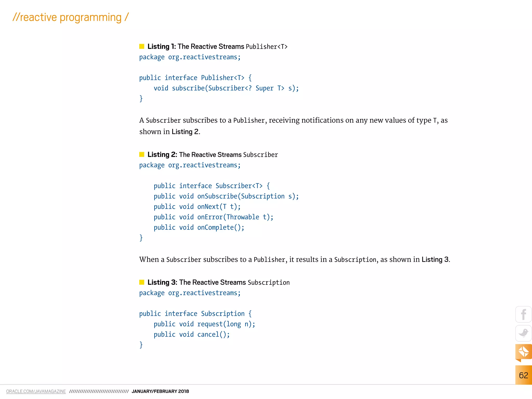Click the yellow marker beside Listing 1
Image resolution: width=532 pixels, height=399 pixels.
(142, 46)
